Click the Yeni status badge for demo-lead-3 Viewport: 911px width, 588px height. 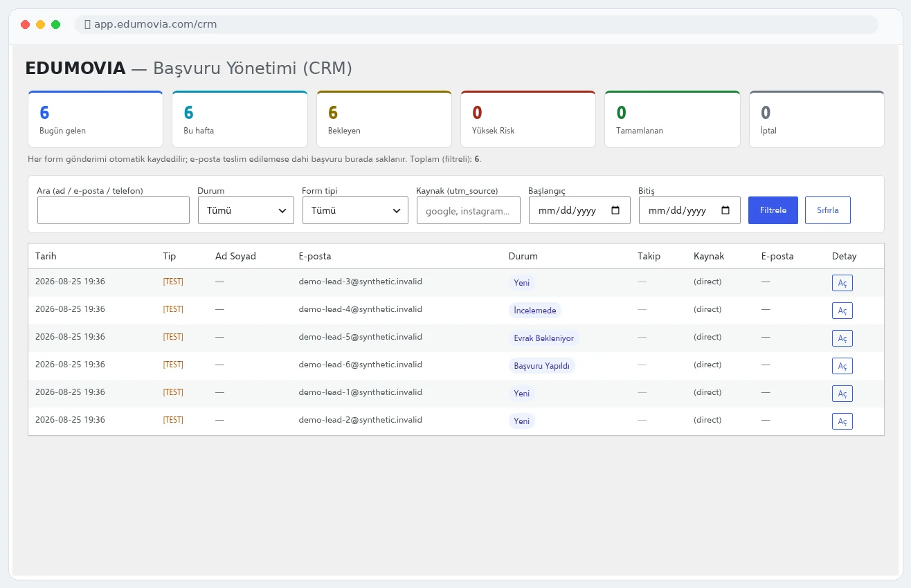[x=522, y=283]
